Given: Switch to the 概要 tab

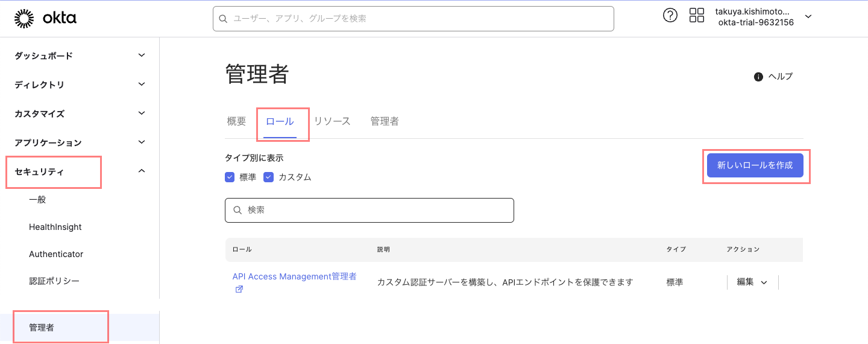Looking at the screenshot, I should pyautogui.click(x=236, y=121).
